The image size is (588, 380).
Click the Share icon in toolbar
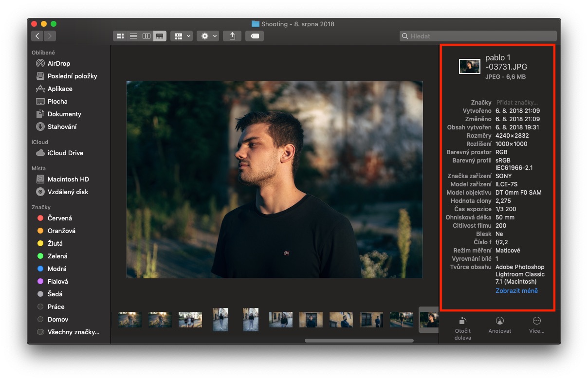coord(233,36)
